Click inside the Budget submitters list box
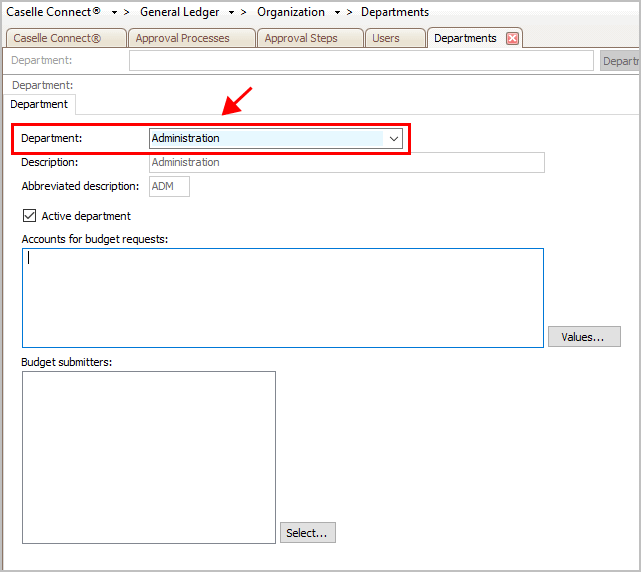 click(x=148, y=457)
